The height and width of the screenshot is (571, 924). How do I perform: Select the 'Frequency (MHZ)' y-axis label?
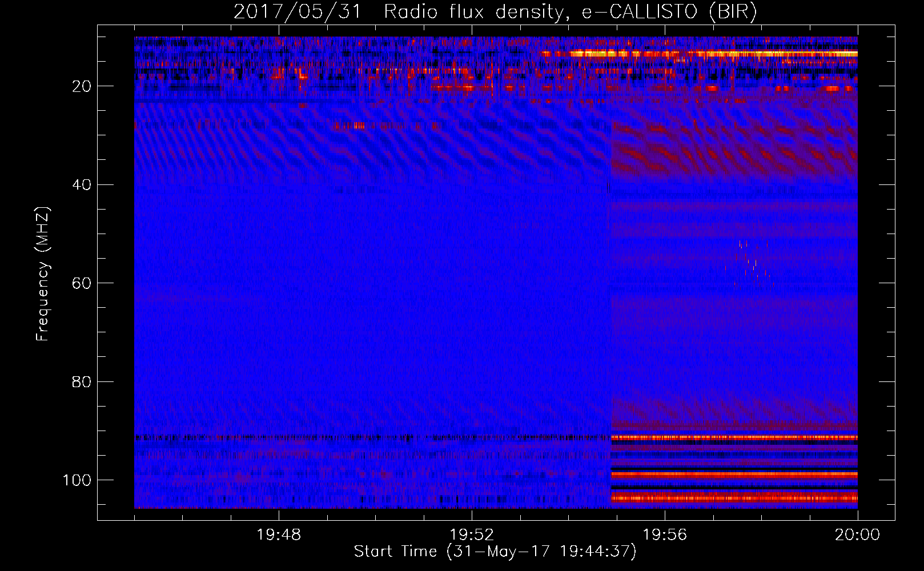[43, 274]
